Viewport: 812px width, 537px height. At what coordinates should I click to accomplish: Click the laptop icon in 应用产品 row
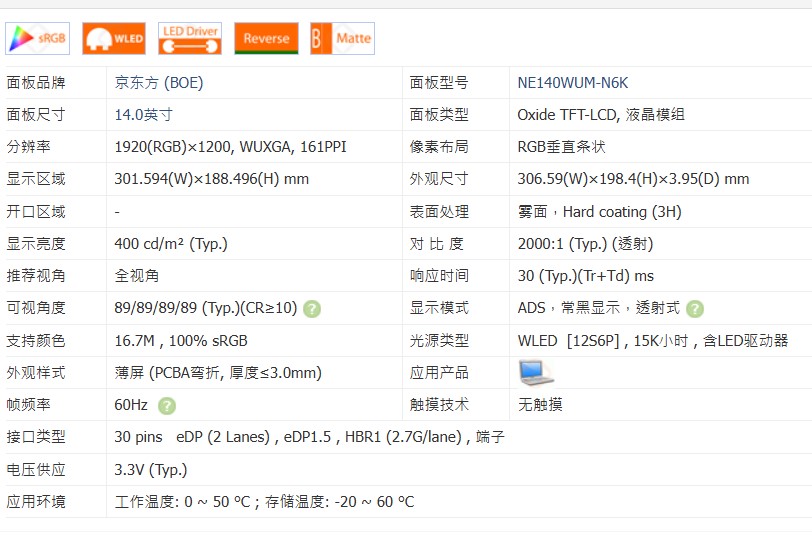(535, 372)
